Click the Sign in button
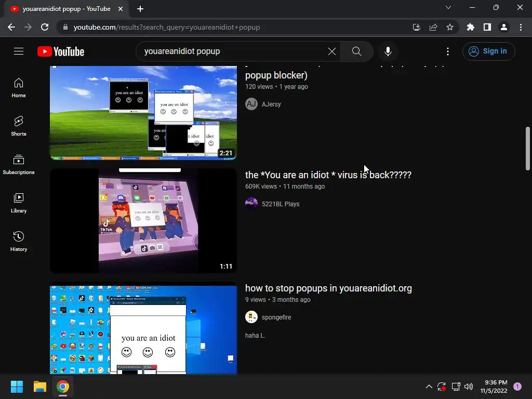The height and width of the screenshot is (399, 532). 488,51
